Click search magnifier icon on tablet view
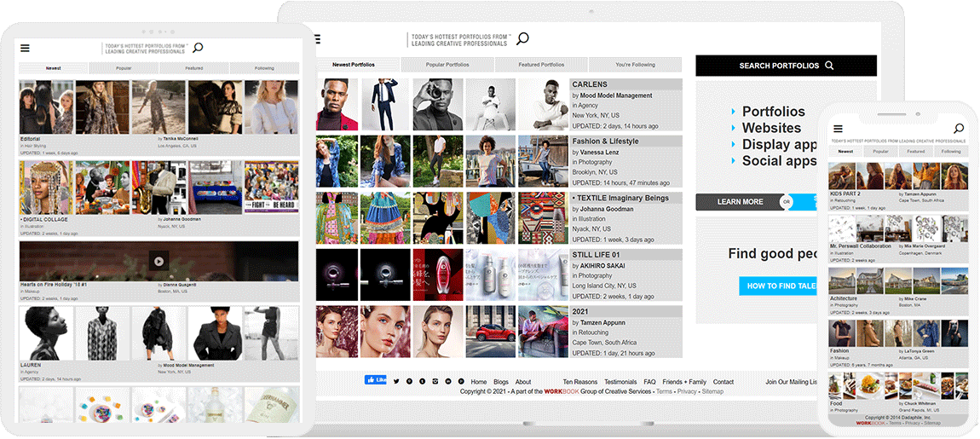Screen dimensions: 980x439 click(x=198, y=48)
